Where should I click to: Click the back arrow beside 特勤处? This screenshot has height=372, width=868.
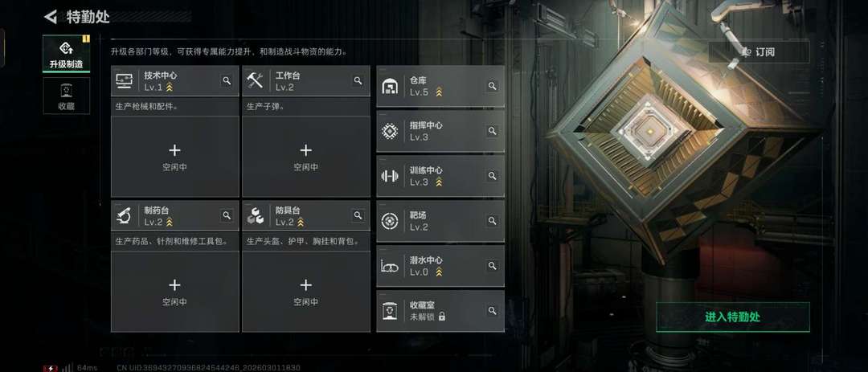click(51, 17)
